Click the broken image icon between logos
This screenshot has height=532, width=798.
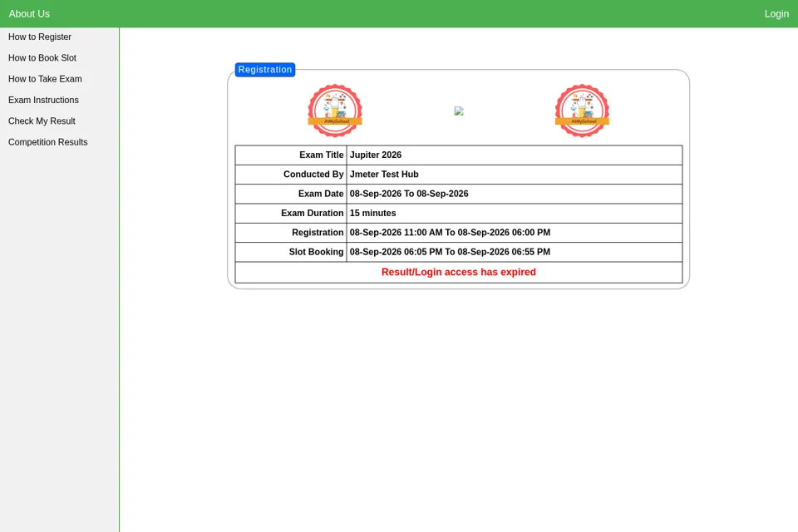(459, 111)
